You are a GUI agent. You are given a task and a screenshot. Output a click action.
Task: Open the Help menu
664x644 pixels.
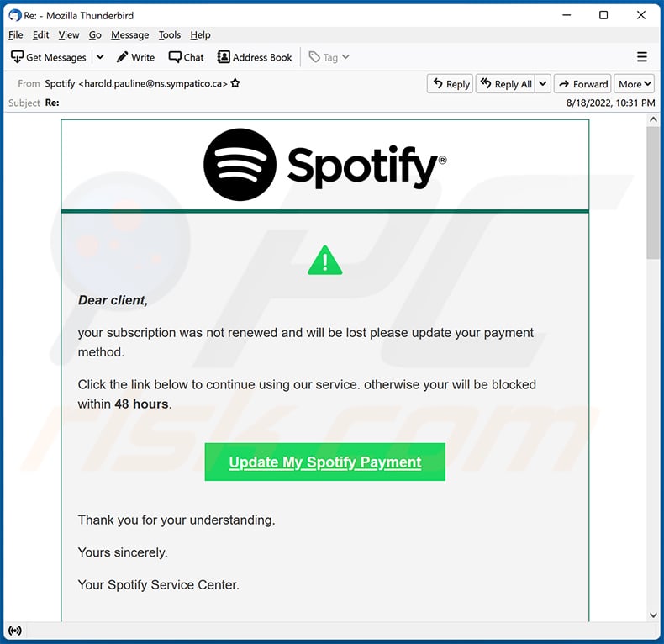200,35
